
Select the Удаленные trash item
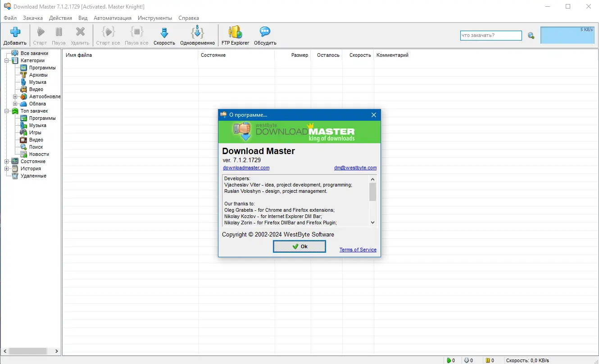coord(33,176)
